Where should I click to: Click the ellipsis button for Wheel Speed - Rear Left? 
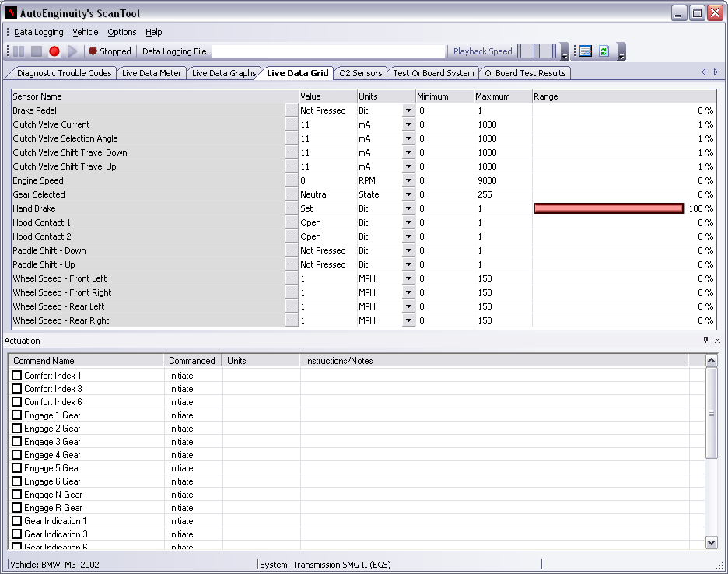point(292,306)
